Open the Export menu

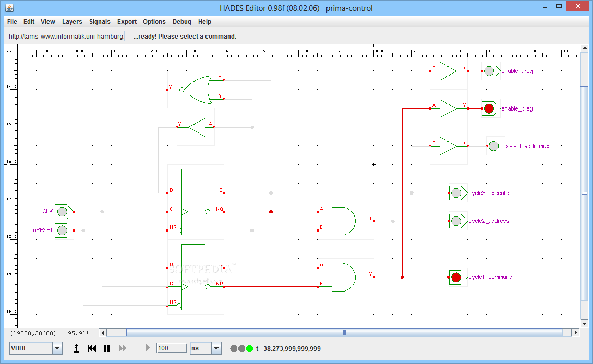tap(127, 22)
